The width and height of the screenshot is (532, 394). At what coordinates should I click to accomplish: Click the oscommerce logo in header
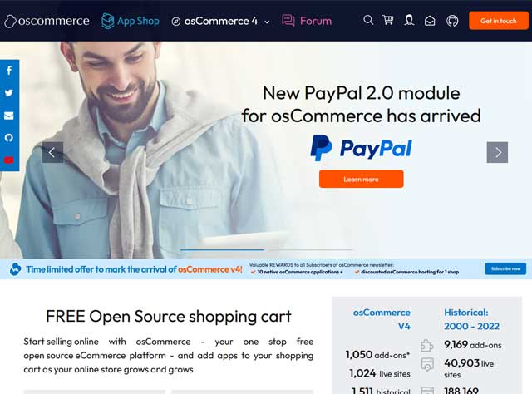pos(47,21)
